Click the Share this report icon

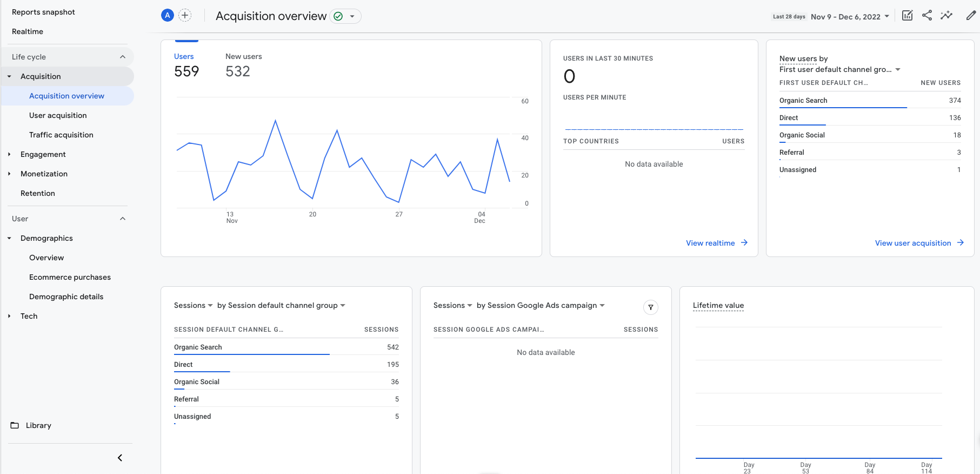point(927,16)
